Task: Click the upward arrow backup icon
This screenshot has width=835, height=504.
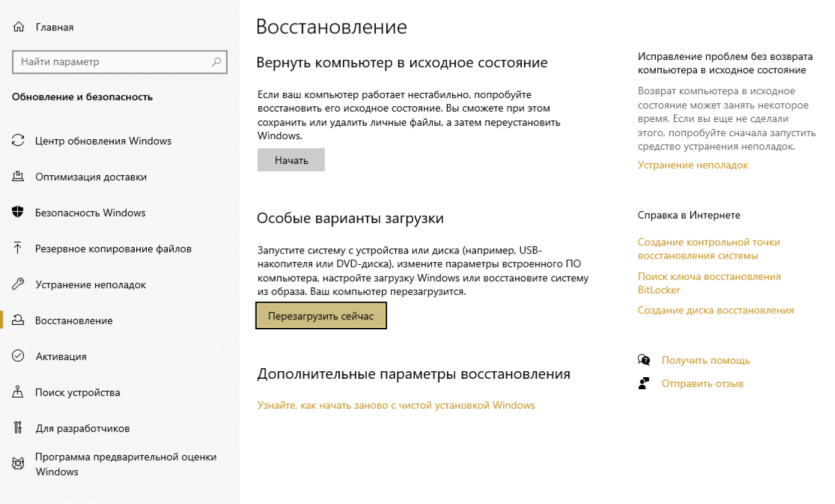Action: [18, 248]
